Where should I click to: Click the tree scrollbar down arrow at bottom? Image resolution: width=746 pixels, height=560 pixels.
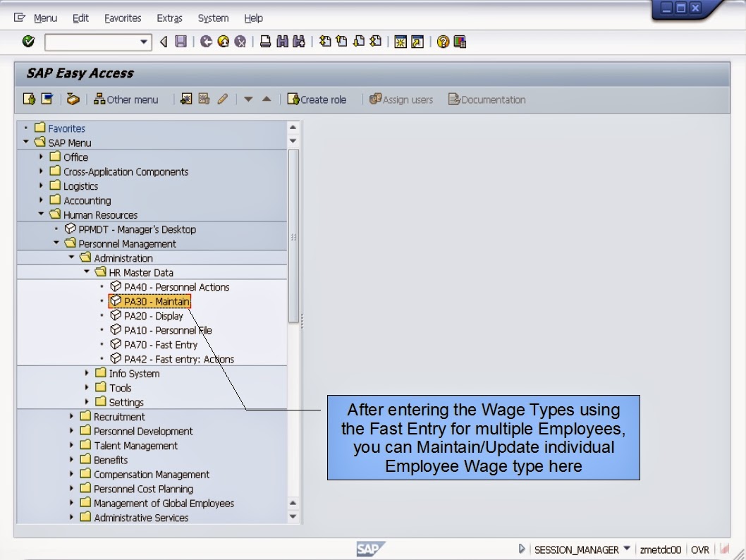(x=293, y=516)
